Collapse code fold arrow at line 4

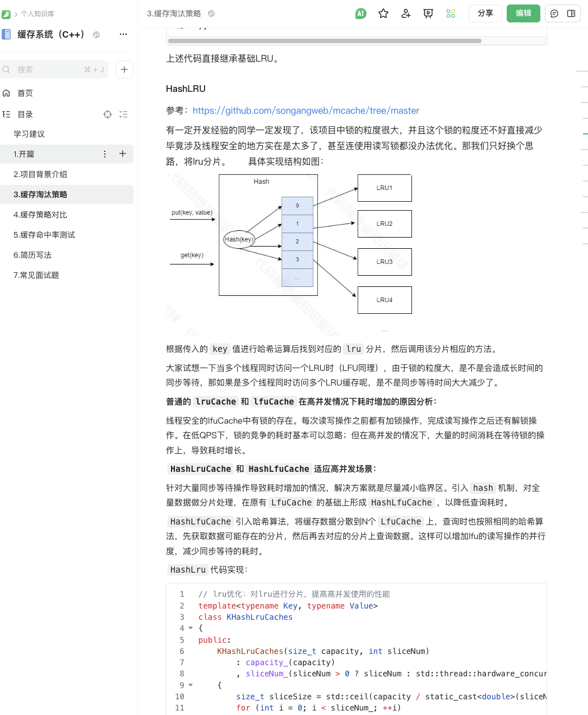click(x=191, y=628)
